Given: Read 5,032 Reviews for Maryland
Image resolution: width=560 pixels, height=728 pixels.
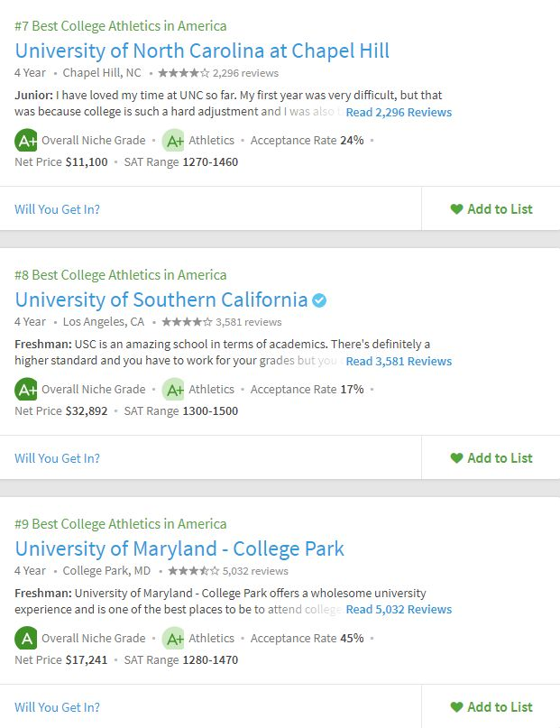Looking at the screenshot, I should 399,609.
